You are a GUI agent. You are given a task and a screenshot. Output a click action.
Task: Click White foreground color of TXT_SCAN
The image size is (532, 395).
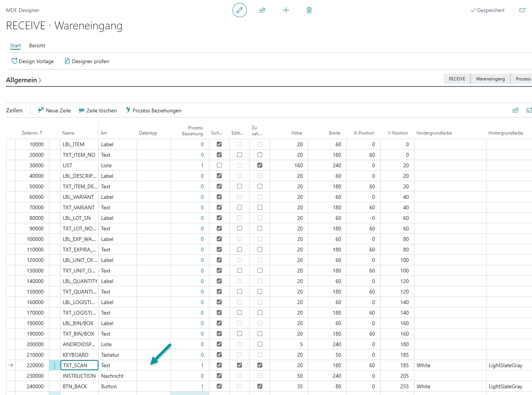423,365
